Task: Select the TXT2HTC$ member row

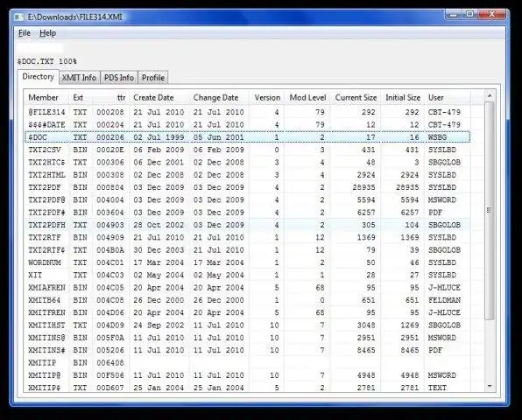Action: (247, 162)
